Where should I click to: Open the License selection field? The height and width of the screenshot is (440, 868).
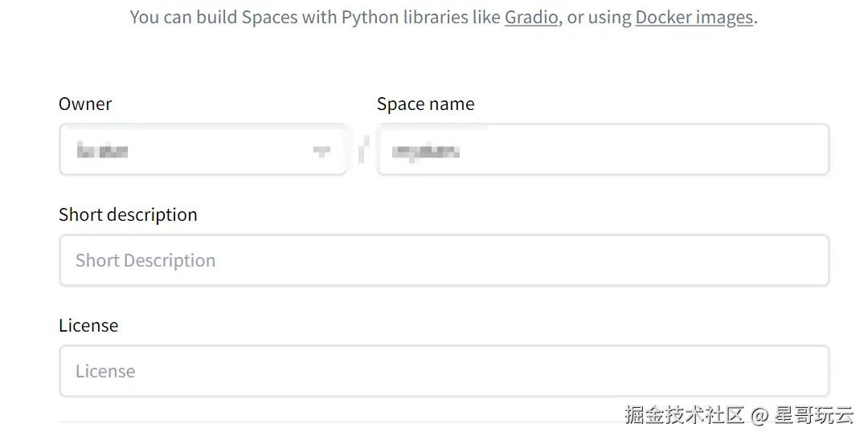(444, 371)
